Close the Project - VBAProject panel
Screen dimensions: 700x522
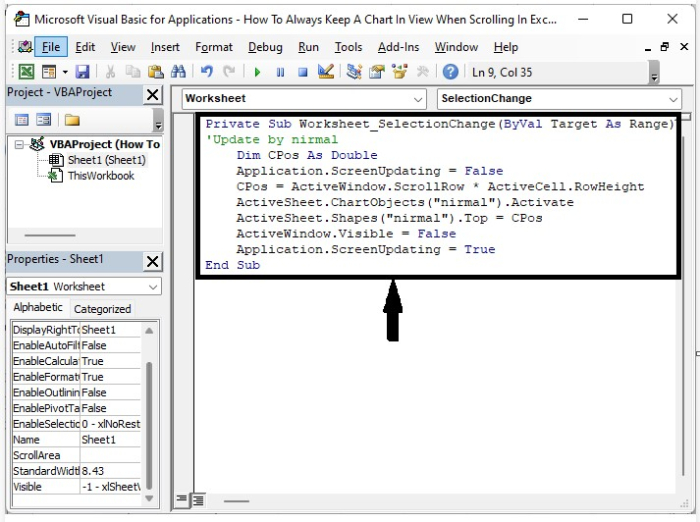pyautogui.click(x=153, y=95)
